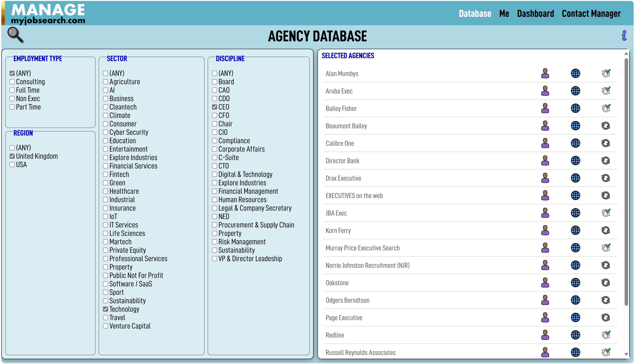
Task: Select the Korn Ferry agency name
Action: [x=338, y=231]
